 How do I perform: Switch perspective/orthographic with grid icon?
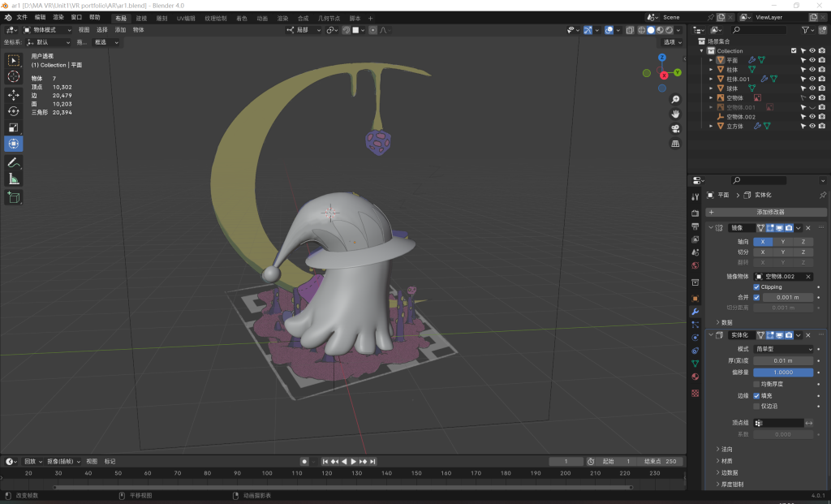(x=675, y=144)
